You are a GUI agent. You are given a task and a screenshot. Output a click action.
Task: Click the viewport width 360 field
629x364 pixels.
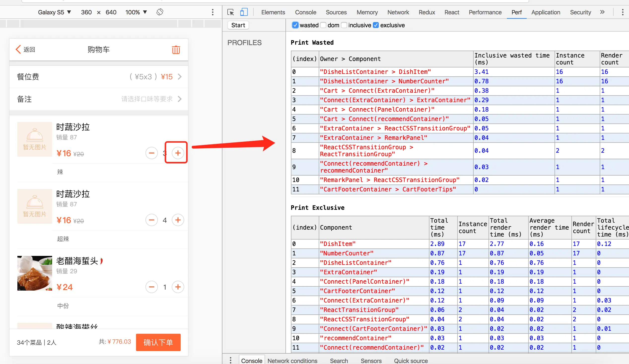[x=86, y=12]
